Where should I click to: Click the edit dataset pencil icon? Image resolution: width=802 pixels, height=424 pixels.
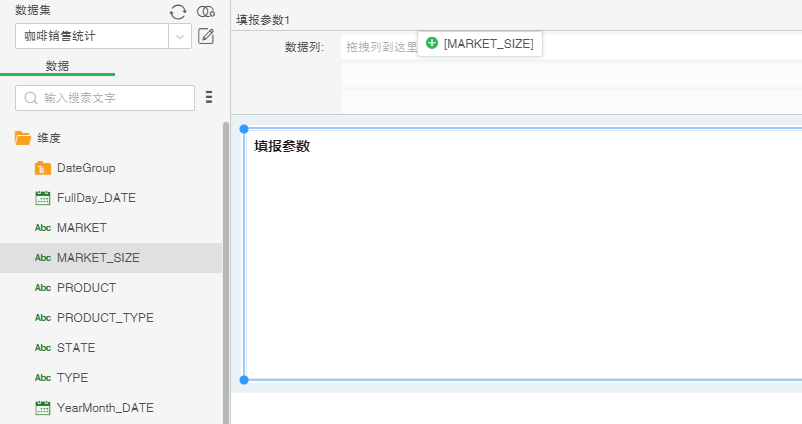[206, 37]
